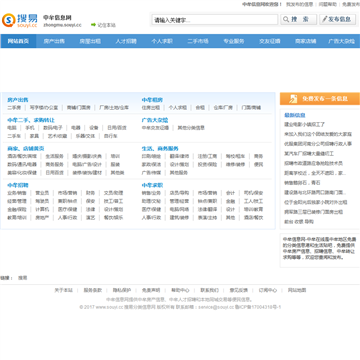Open 销售鹅卵石，青石 in latest info
The image size is (360, 360).
tap(302, 183)
